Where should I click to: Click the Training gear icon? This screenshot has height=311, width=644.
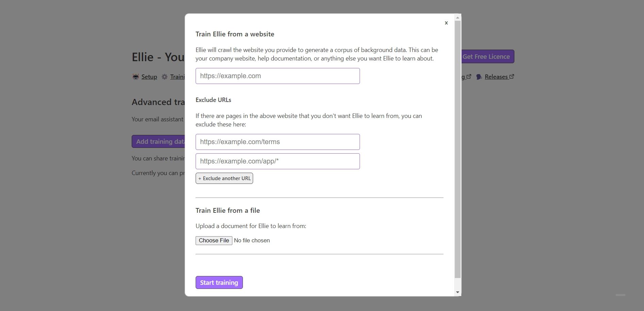click(165, 77)
